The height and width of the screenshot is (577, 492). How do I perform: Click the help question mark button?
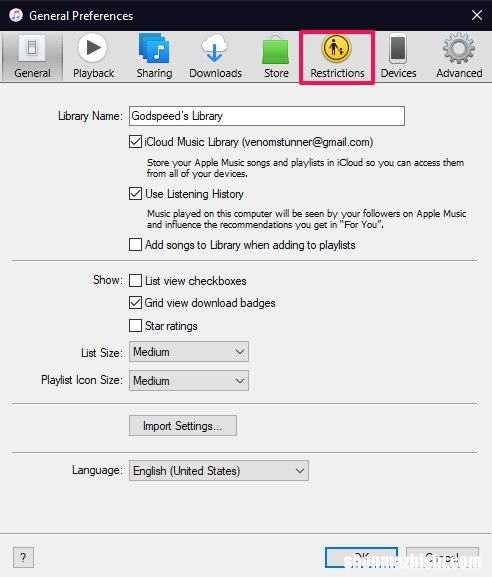pyautogui.click(x=23, y=557)
